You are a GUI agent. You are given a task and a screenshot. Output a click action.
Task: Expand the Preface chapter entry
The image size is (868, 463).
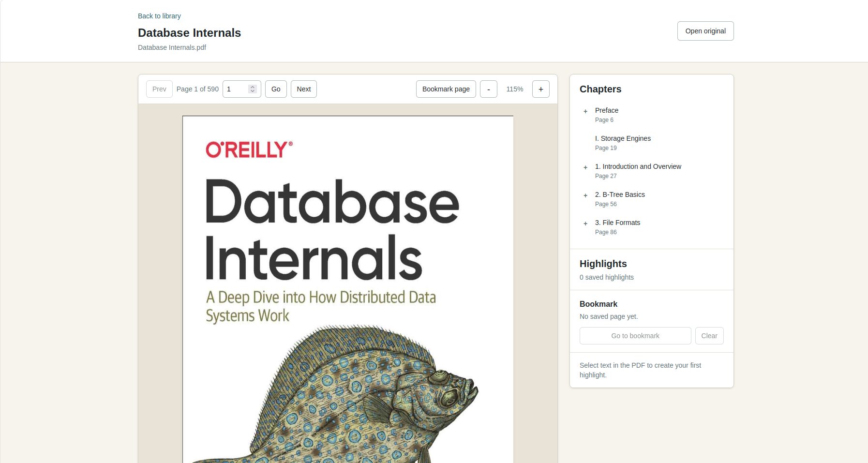coord(585,111)
